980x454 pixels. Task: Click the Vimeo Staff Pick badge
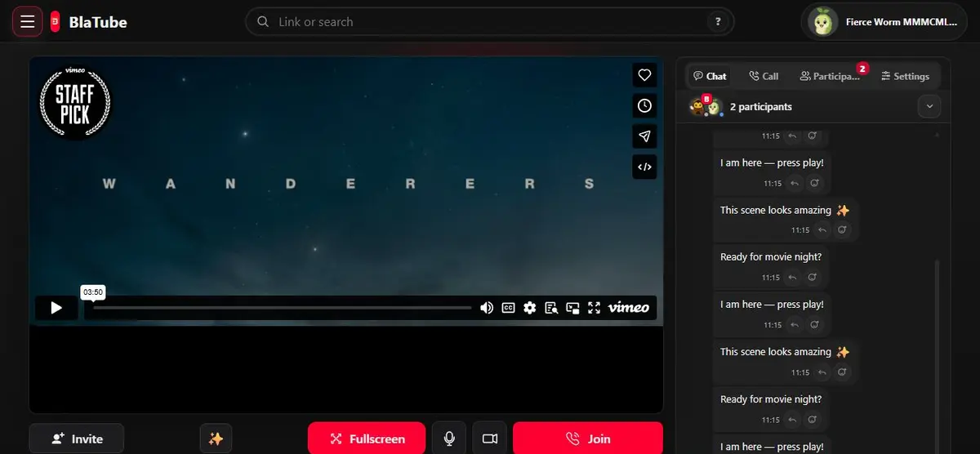tap(76, 101)
